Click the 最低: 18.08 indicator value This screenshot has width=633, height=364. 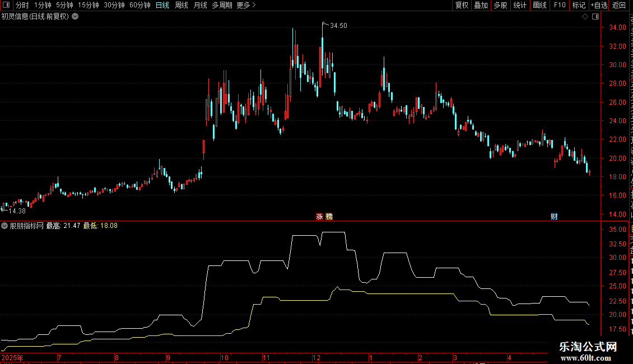[x=100, y=226]
